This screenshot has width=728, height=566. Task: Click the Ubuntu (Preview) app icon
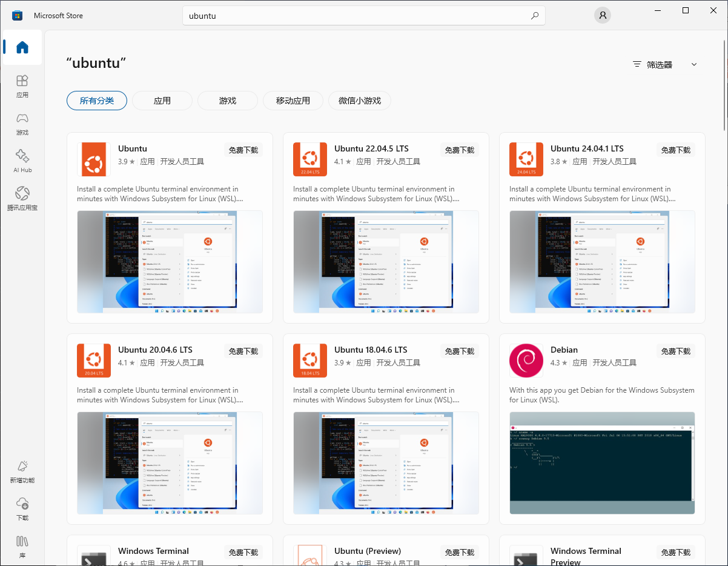tap(310, 555)
